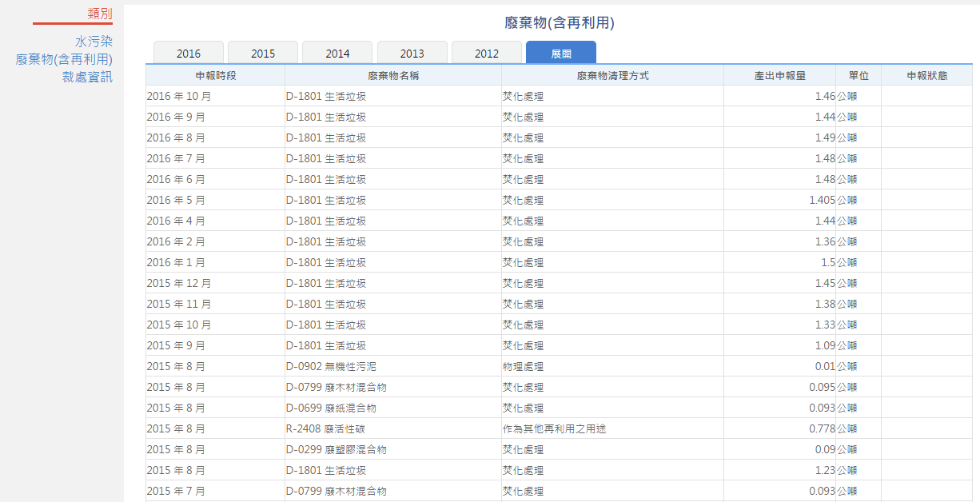Select the 2016 年 7 月 cell
Viewport: 980px width, 502px height.
click(x=215, y=158)
